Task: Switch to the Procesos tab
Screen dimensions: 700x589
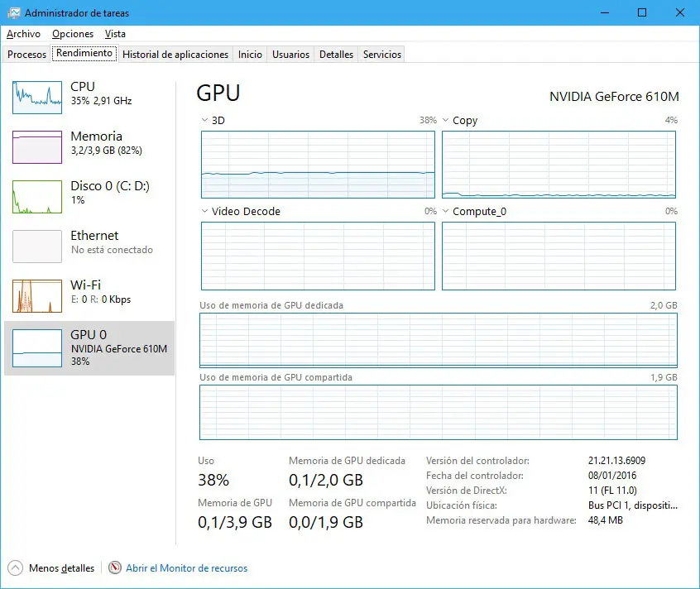Action: pos(27,55)
